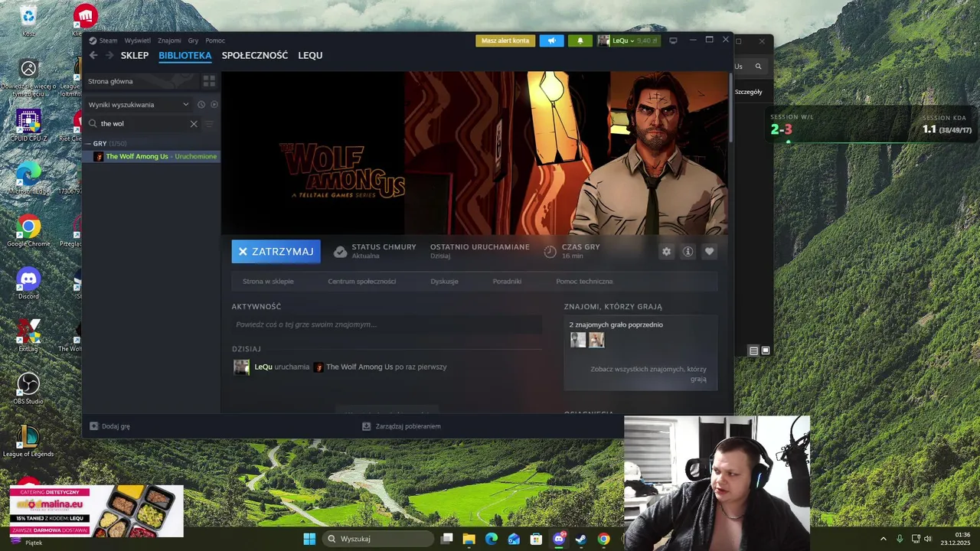The width and height of the screenshot is (980, 551).
Task: Show hidden tray icons chevron
Action: [883, 539]
